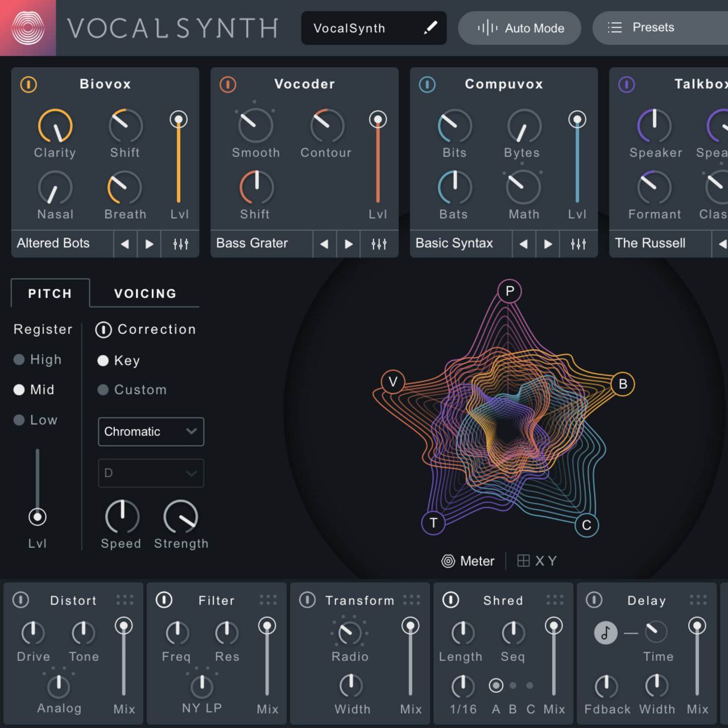
Task: Go to next Vocoder preset arrow
Action: tap(349, 244)
